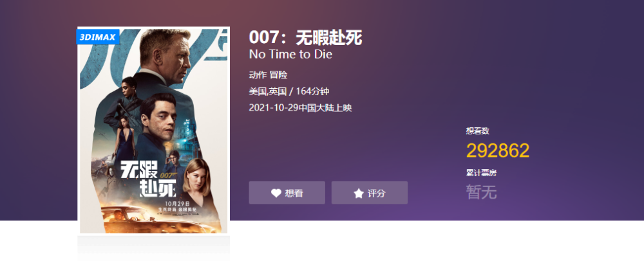Click the 暂无 box office value
The height and width of the screenshot is (263, 644).
coord(481,192)
